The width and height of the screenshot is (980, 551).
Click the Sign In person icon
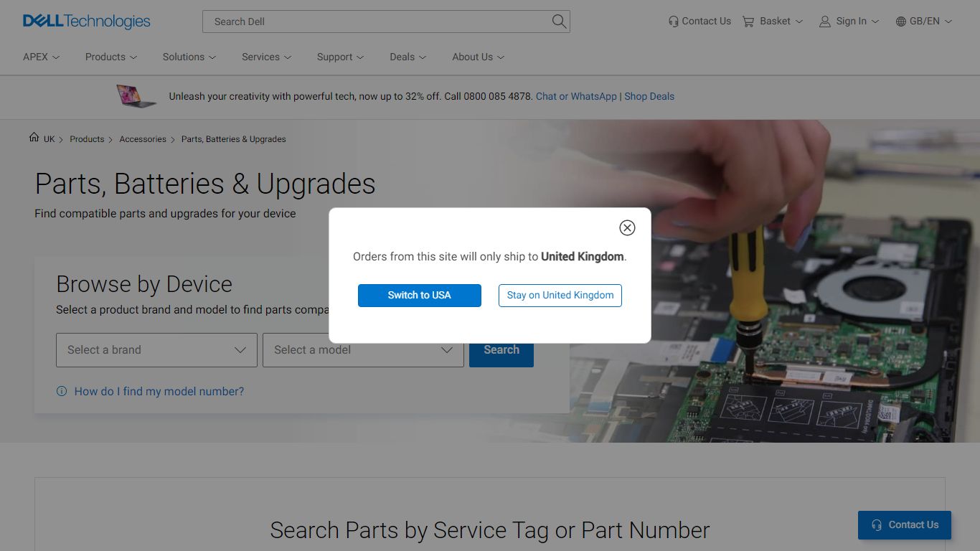tap(825, 22)
